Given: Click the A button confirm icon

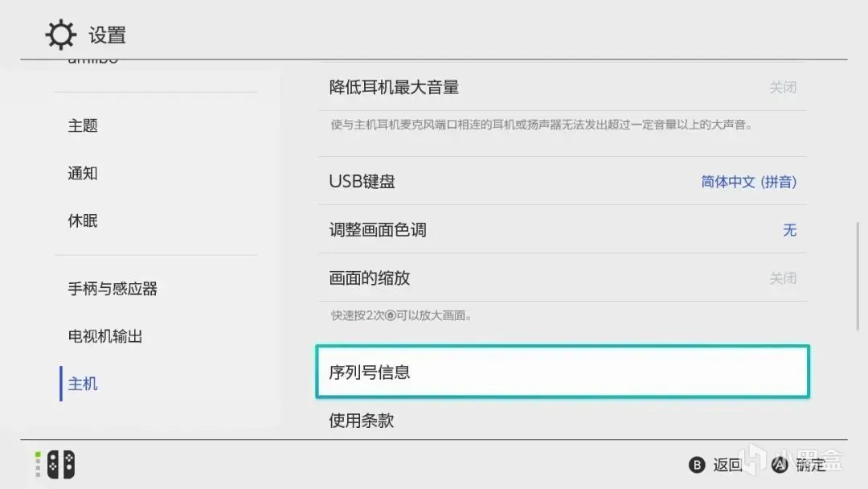Looking at the screenshot, I should pos(780,465).
